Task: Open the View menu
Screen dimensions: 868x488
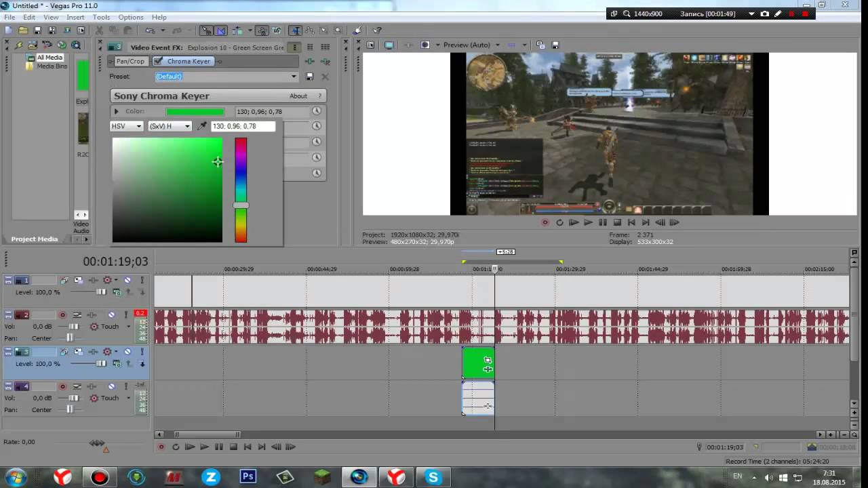Action: [x=51, y=17]
